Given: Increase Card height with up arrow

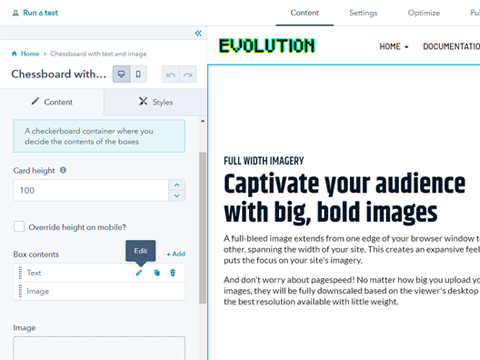Looking at the screenshot, I should point(177,185).
